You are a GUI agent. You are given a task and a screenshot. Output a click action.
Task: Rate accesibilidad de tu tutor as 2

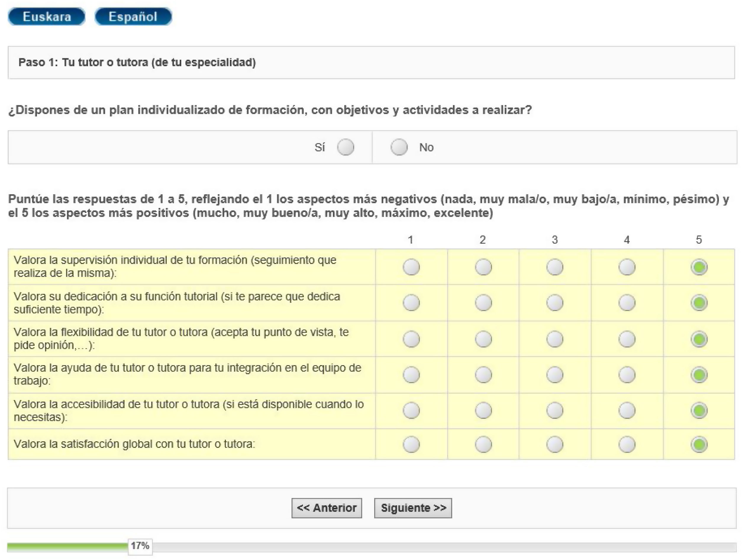(483, 410)
